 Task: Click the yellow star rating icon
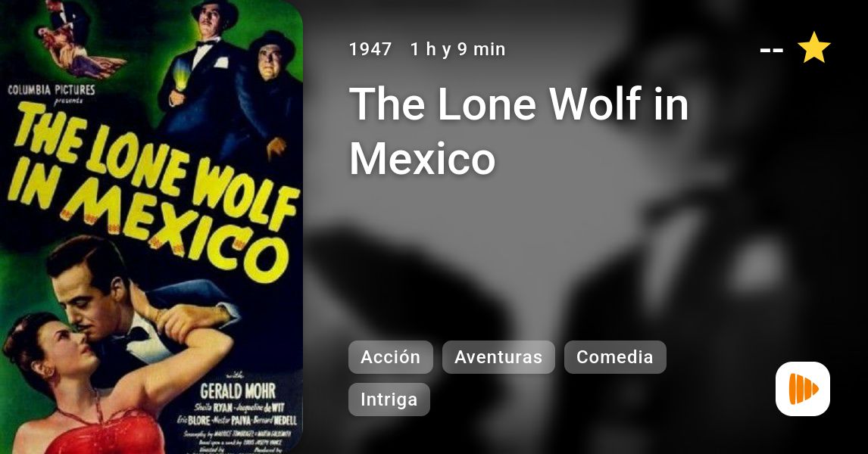coord(813,48)
